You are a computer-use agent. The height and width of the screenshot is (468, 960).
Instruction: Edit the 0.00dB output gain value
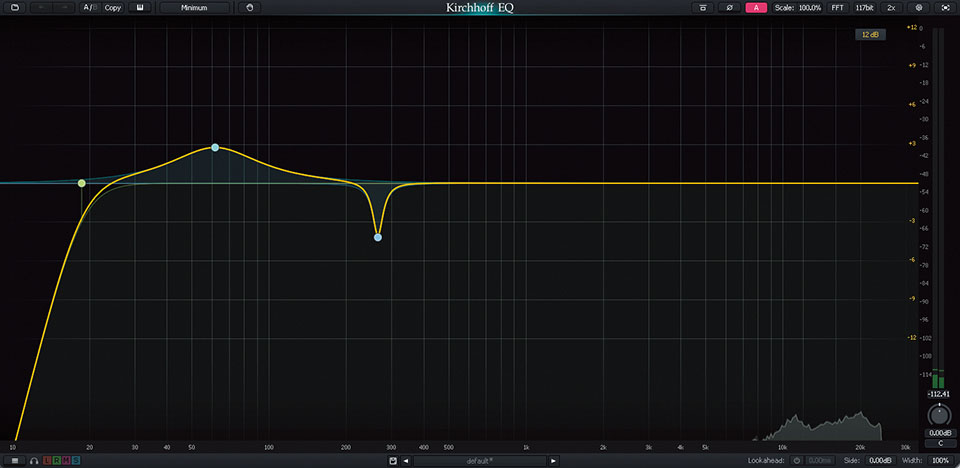tap(938, 433)
